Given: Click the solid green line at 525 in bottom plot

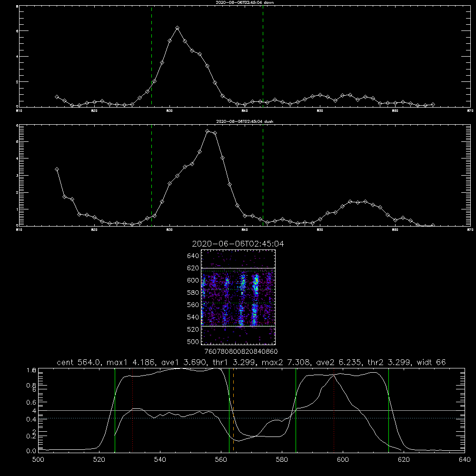Looking at the screenshot, I should (115, 410).
